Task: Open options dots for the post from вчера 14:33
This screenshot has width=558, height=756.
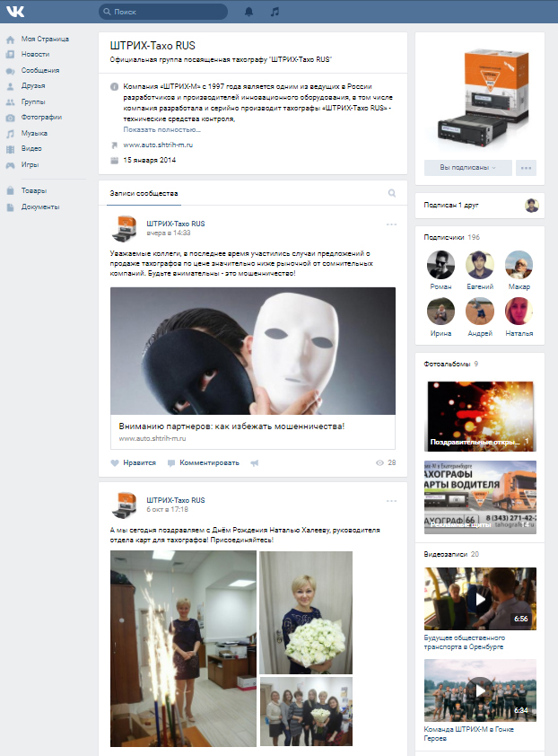Action: coord(391,224)
